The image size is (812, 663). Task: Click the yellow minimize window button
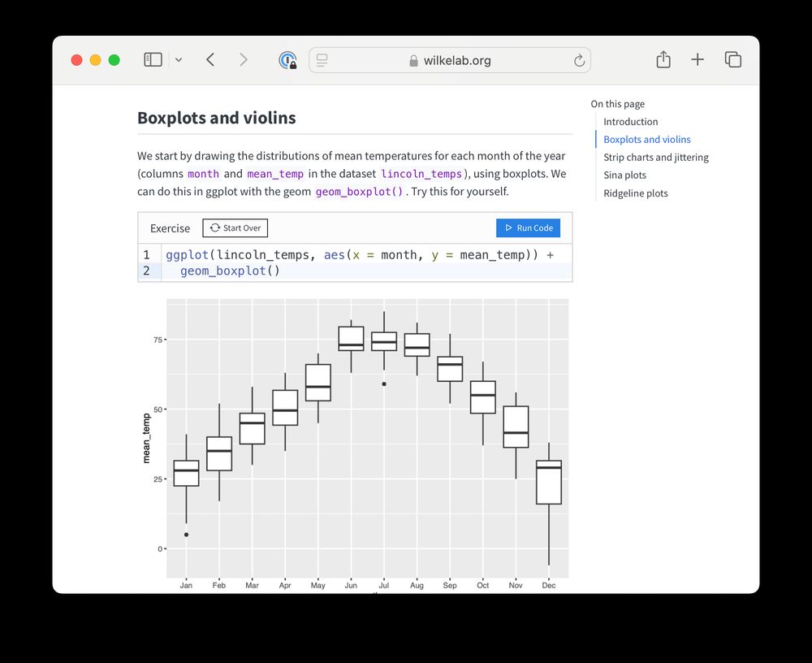point(95,60)
